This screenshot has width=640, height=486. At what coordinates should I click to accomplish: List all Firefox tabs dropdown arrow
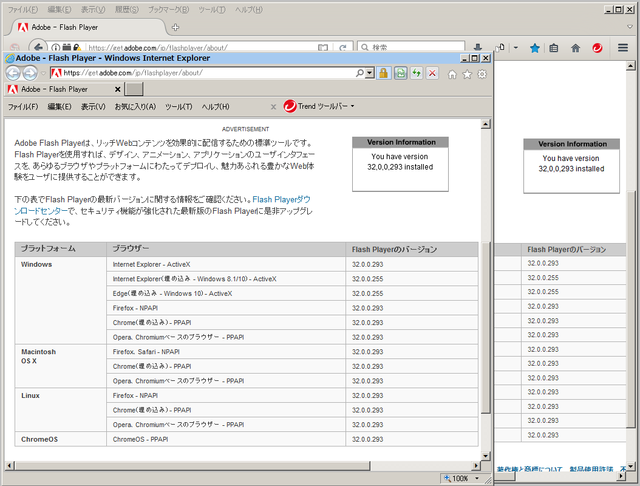click(x=630, y=27)
